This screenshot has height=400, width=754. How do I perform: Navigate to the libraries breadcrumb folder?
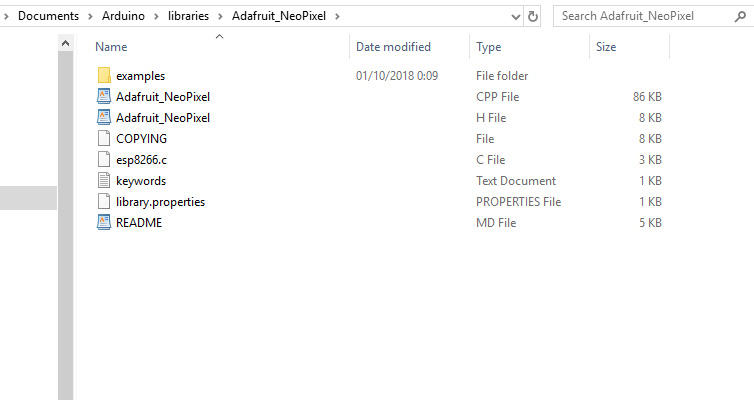coord(188,16)
